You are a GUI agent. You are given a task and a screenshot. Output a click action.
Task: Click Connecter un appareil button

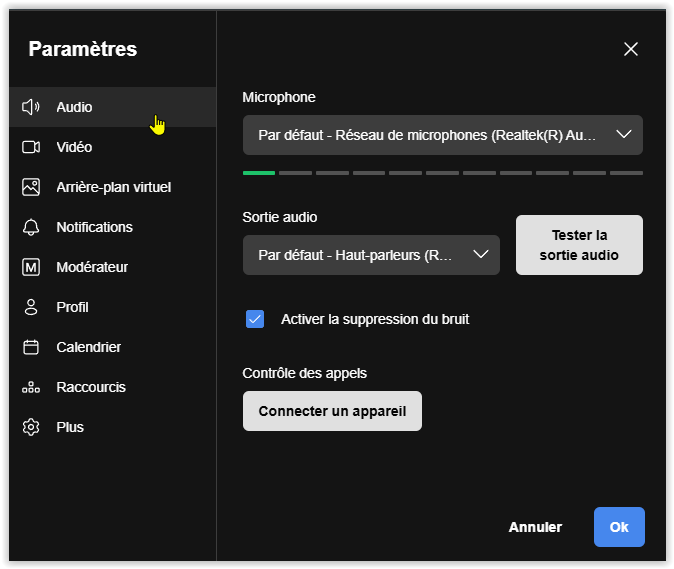[x=332, y=411]
